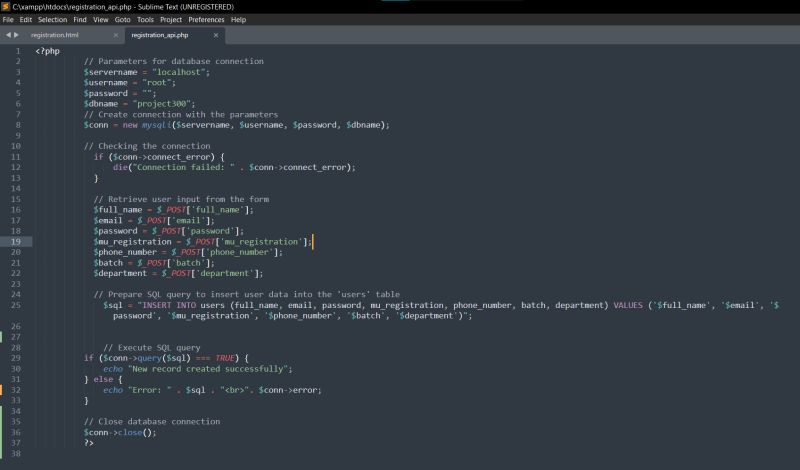
Task: Click the '// Close database connection' comment
Action: click(152, 422)
